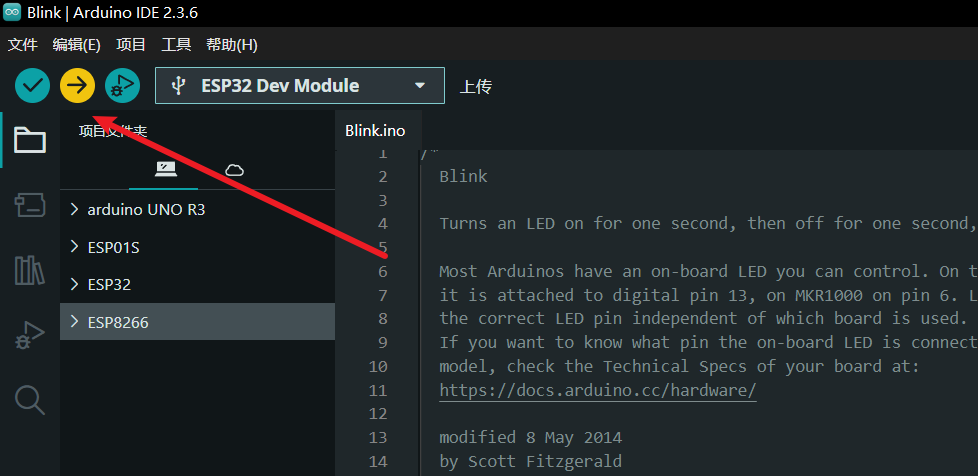The height and width of the screenshot is (476, 978).
Task: Open the 帮助(H) menu
Action: click(x=231, y=45)
